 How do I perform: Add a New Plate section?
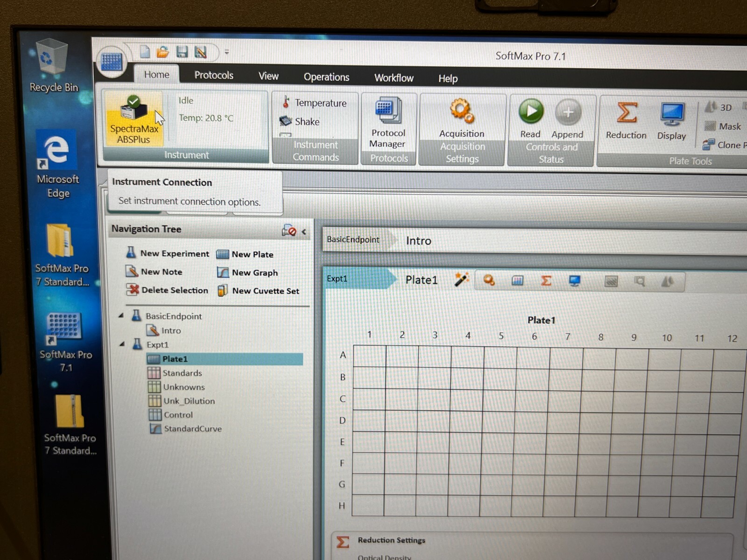click(245, 254)
